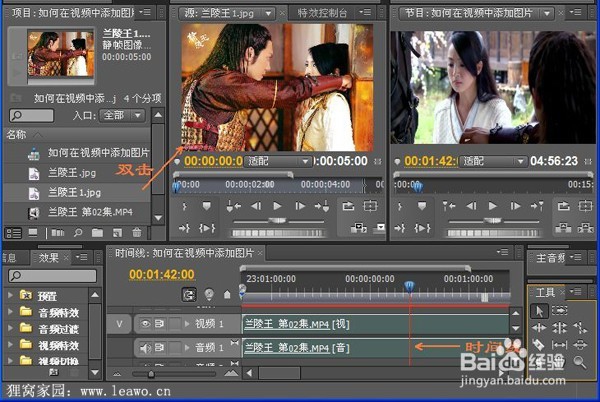Toggle snap in timeline panel
Viewport: 600px width, 402px height.
pos(189,294)
